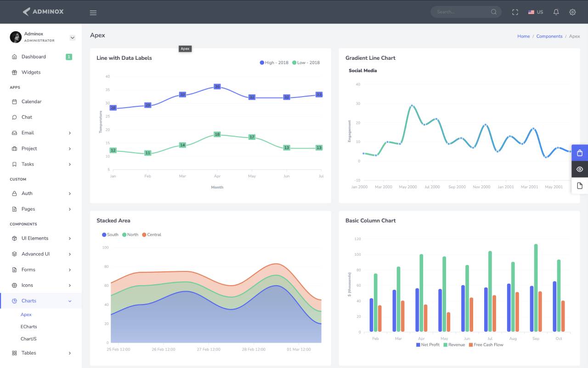Toggle the hamburger sidebar menu
Image resolution: width=588 pixels, height=368 pixels.
pyautogui.click(x=93, y=12)
